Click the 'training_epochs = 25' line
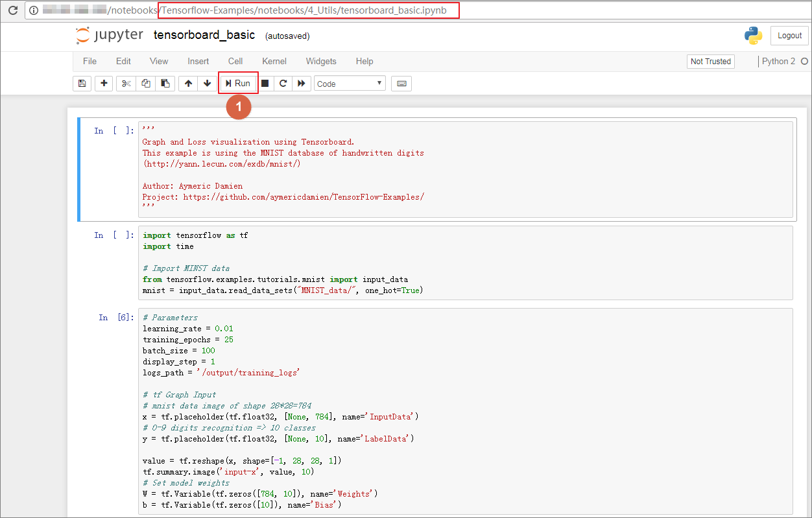The width and height of the screenshot is (812, 518). (188, 340)
